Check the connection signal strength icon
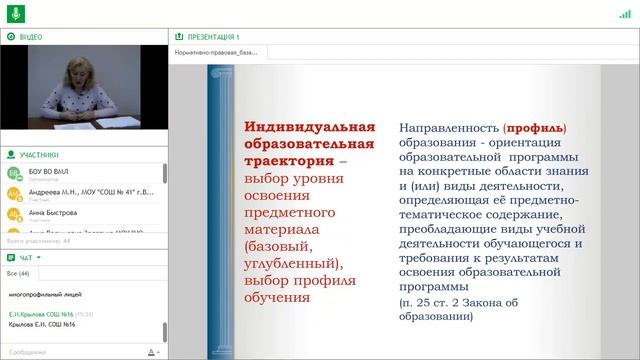Screen dimensions: 640x360 (x=625, y=14)
